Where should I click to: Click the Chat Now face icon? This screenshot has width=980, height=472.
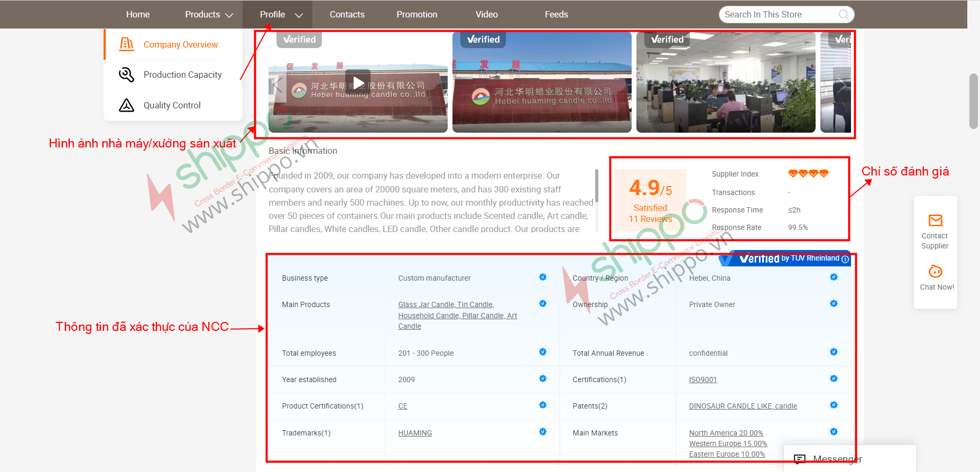pyautogui.click(x=935, y=272)
